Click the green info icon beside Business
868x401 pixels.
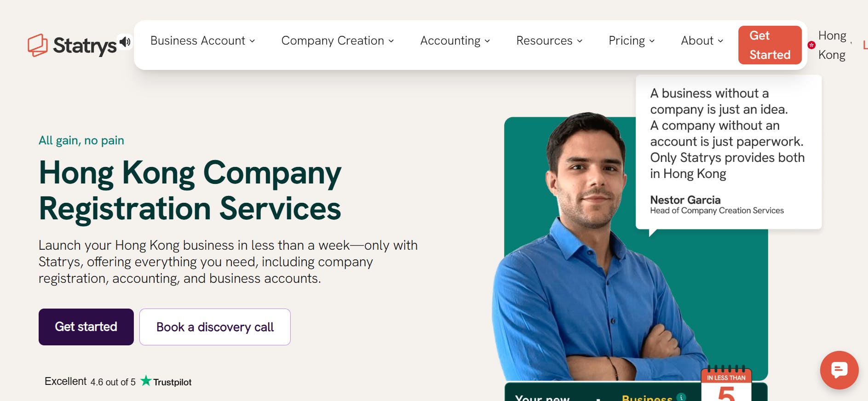[681, 397]
